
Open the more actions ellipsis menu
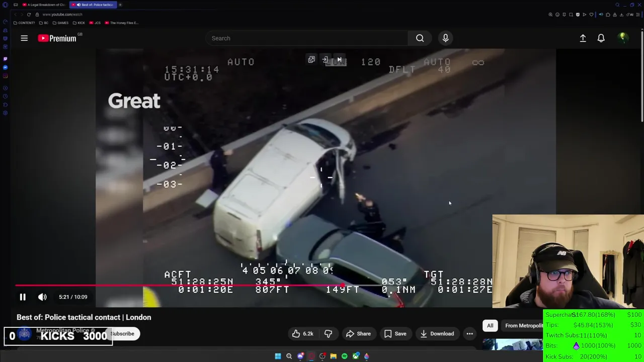coord(469,334)
